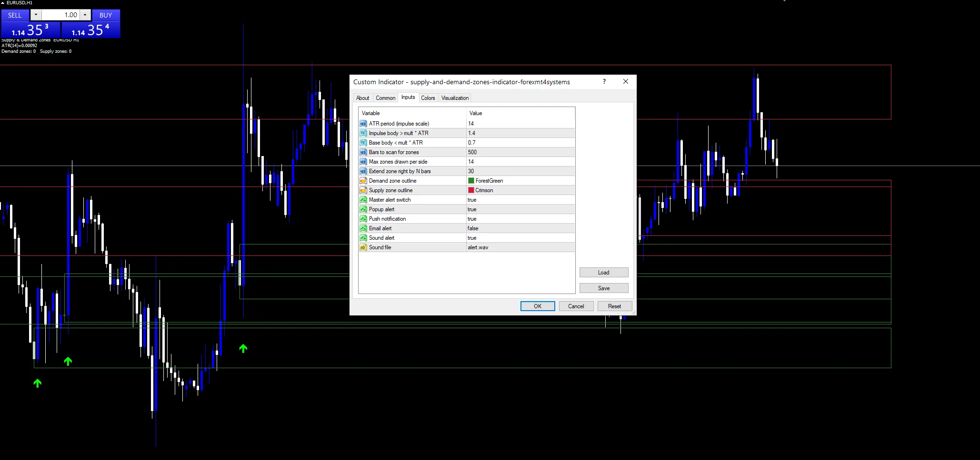980x460 pixels.
Task: Confirm the dialog with OK
Action: [x=538, y=306]
